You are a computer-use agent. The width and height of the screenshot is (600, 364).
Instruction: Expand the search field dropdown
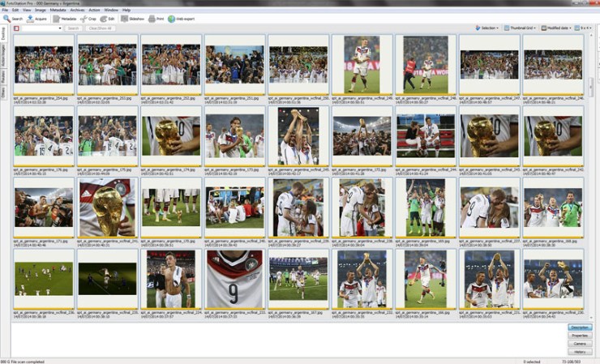(x=60, y=28)
